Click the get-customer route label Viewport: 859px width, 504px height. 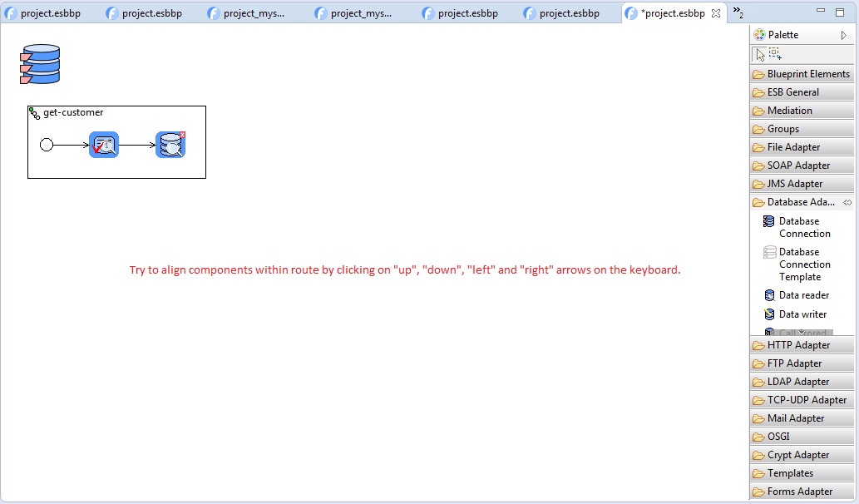73,112
